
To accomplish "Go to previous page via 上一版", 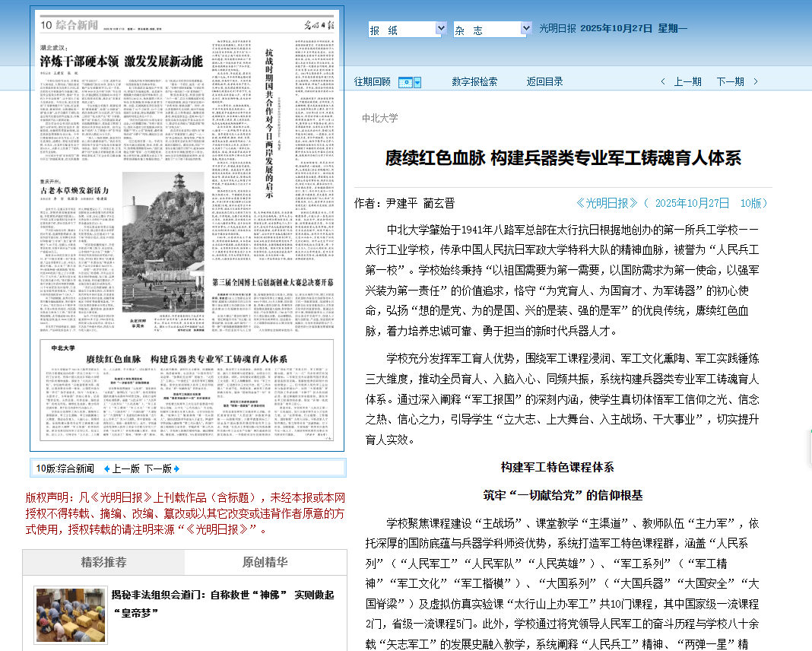I will [x=126, y=468].
